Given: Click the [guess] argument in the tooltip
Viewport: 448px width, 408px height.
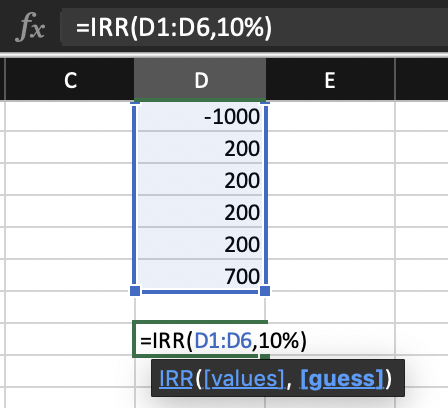Looking at the screenshot, I should (342, 379).
